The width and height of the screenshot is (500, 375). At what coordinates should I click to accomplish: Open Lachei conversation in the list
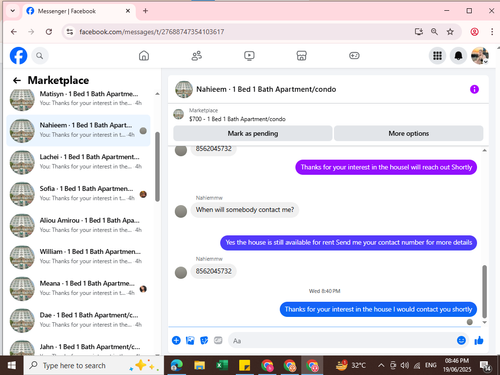(x=78, y=162)
